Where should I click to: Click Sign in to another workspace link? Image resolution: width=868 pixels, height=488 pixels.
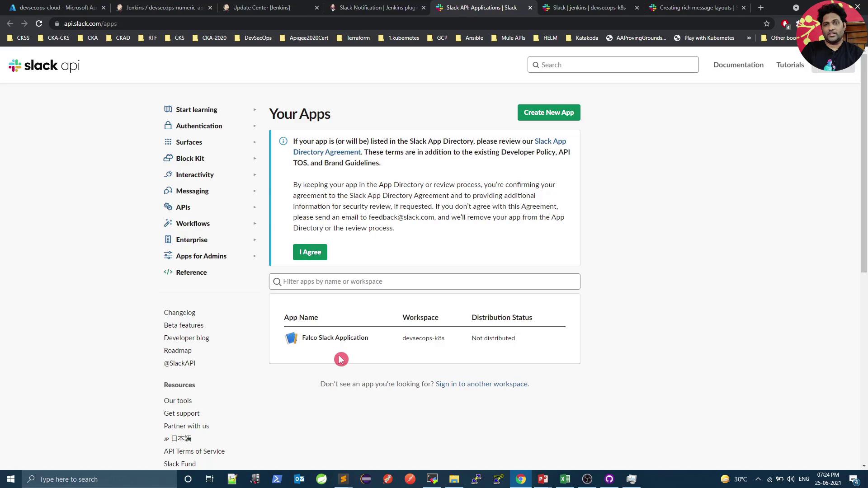pyautogui.click(x=482, y=384)
